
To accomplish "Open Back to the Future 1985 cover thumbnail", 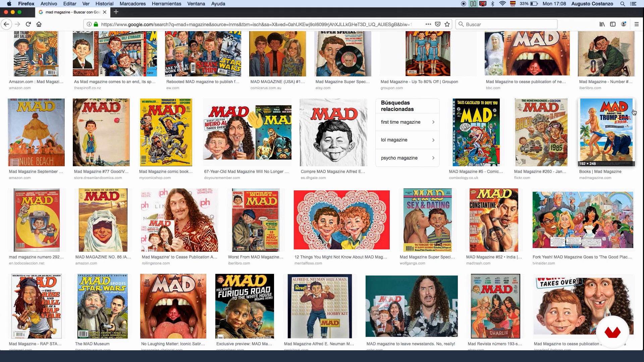I will pos(541,132).
